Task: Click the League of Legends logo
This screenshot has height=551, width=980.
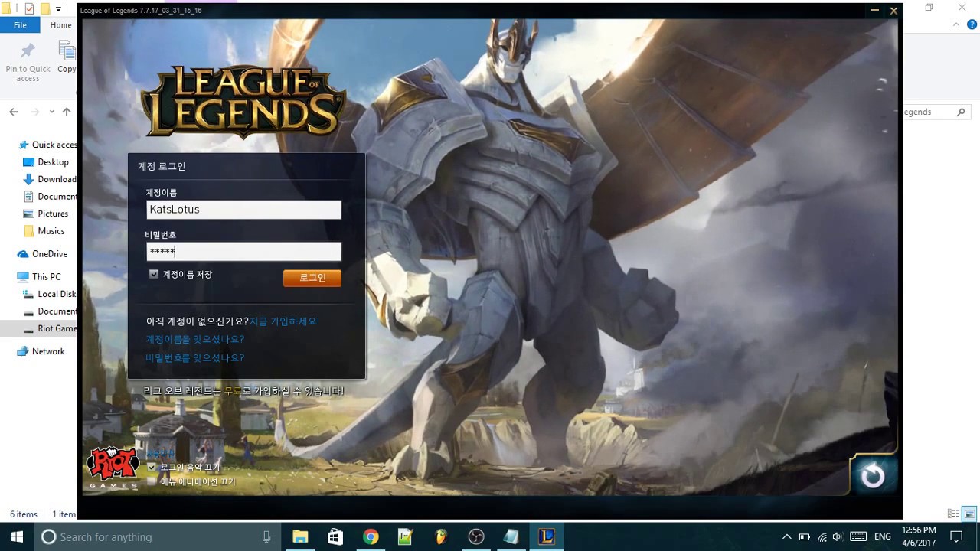Action: (x=243, y=101)
